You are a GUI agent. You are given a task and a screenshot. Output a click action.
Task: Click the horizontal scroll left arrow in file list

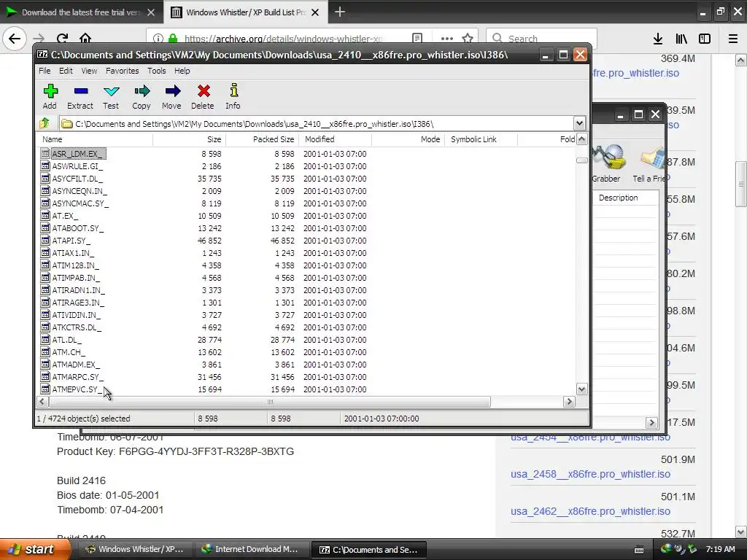click(x=42, y=402)
